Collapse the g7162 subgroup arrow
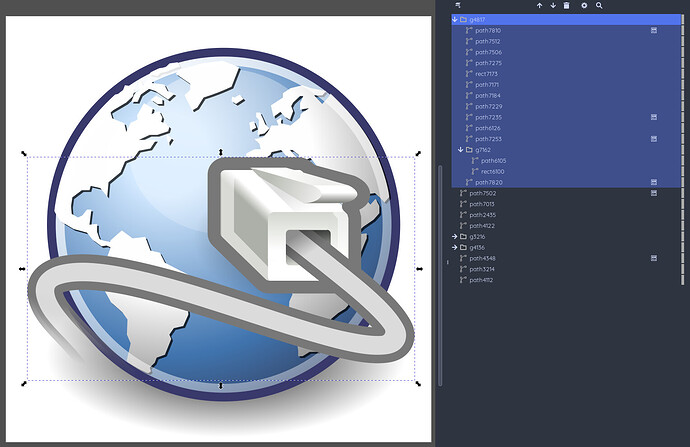 point(461,150)
